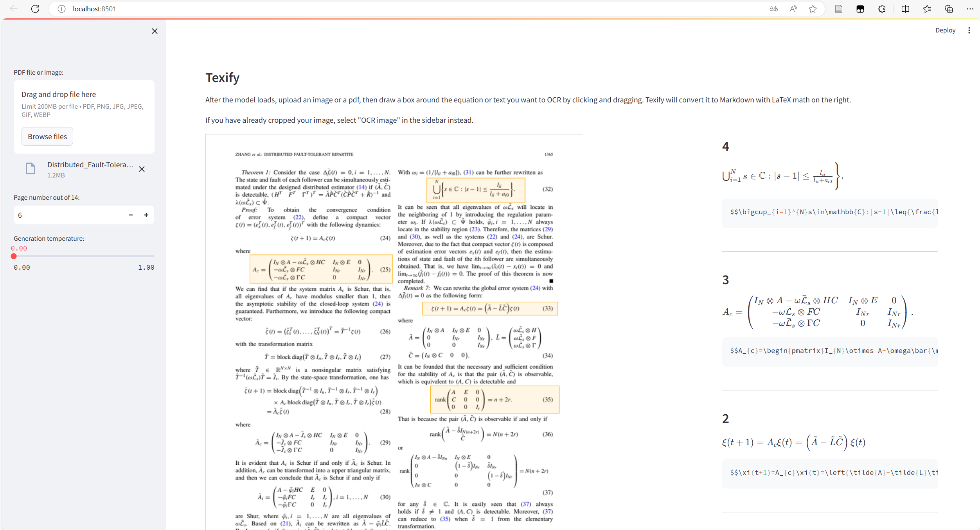Decrease page number with minus
Viewport: 980px width, 530px height.
click(131, 215)
